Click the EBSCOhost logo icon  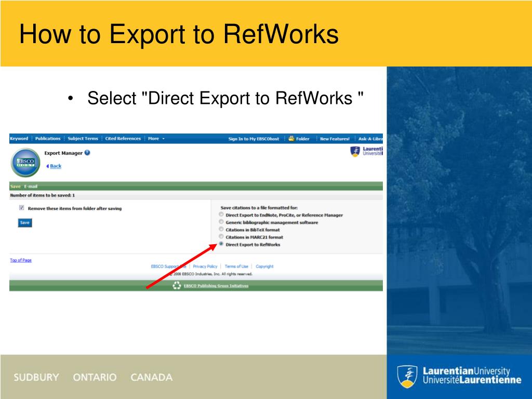coord(25,163)
